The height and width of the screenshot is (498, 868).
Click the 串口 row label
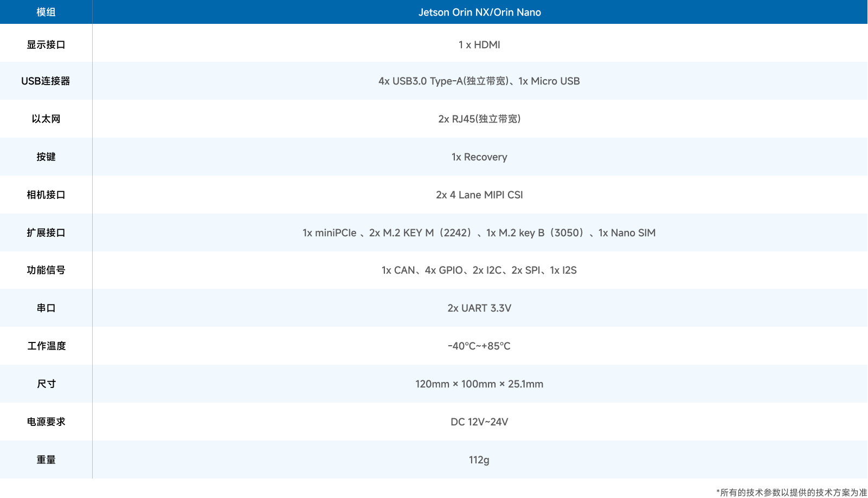46,308
